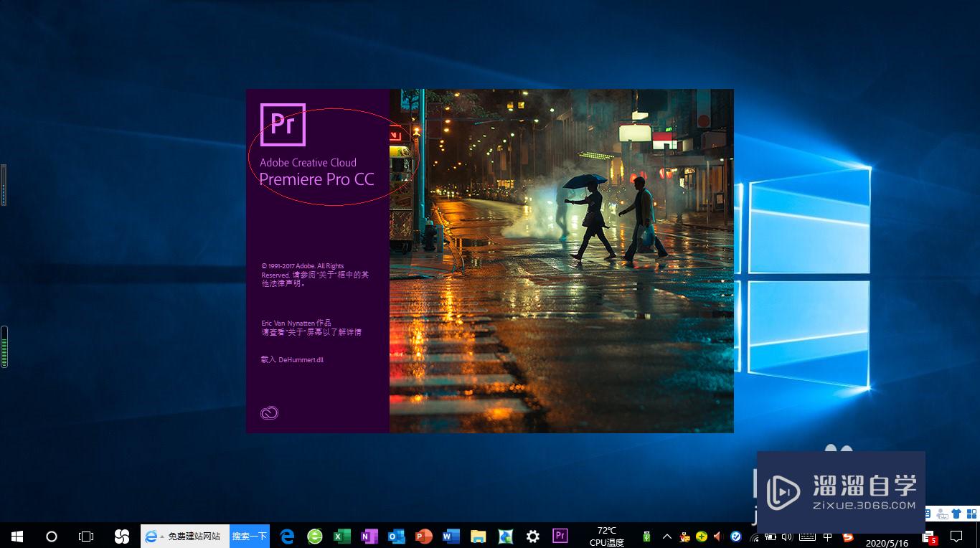Image resolution: width=980 pixels, height=548 pixels.
Task: Click the © 1991-2017 Adobe copyright text
Action: click(x=315, y=275)
